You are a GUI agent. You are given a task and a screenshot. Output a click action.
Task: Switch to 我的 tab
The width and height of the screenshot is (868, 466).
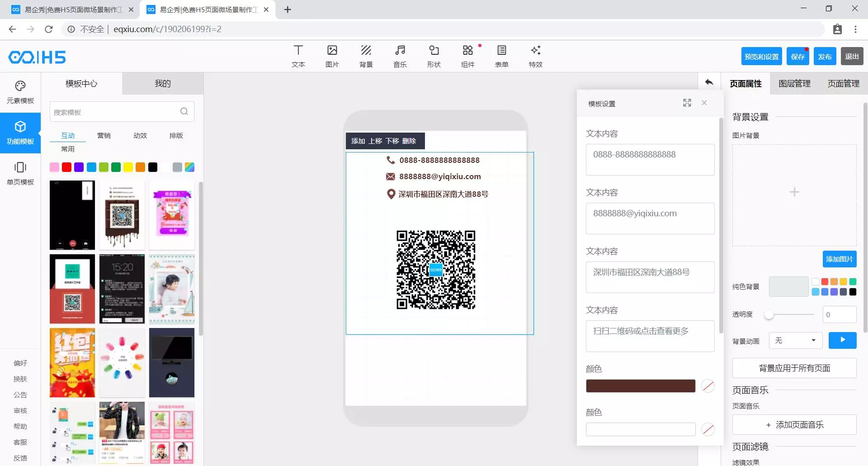pyautogui.click(x=163, y=84)
